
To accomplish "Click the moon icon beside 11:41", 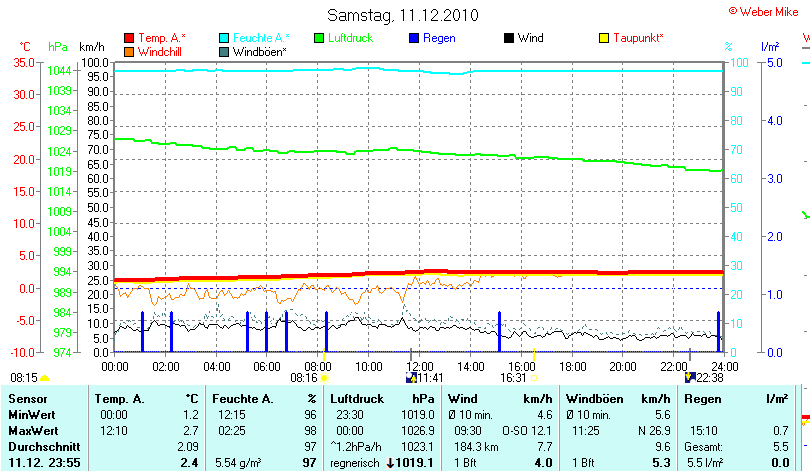I will pyautogui.click(x=411, y=378).
